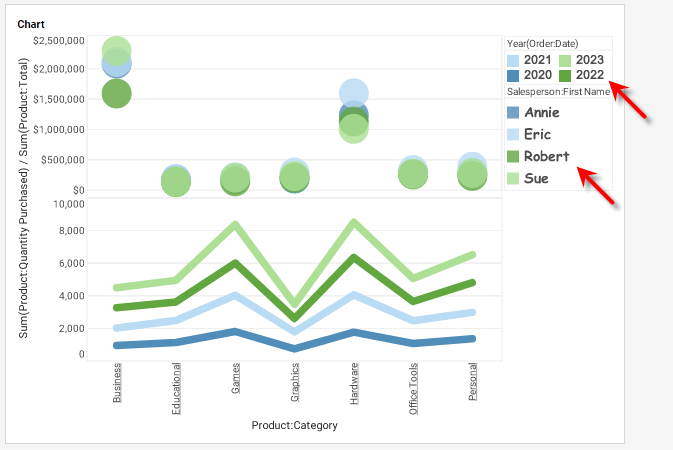The image size is (673, 450).
Task: Click Annie's color square in the legend
Action: pyautogui.click(x=514, y=113)
